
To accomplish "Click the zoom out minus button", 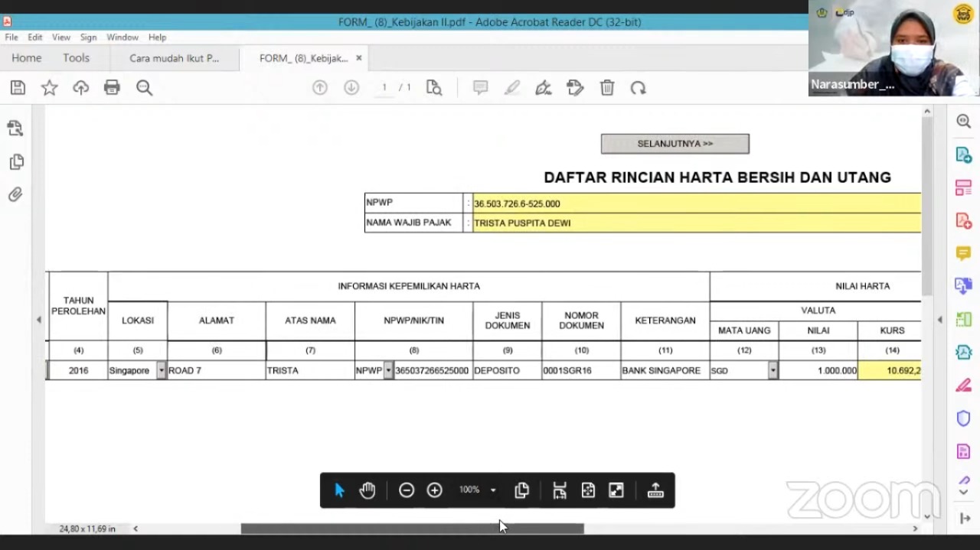I will 407,490.
